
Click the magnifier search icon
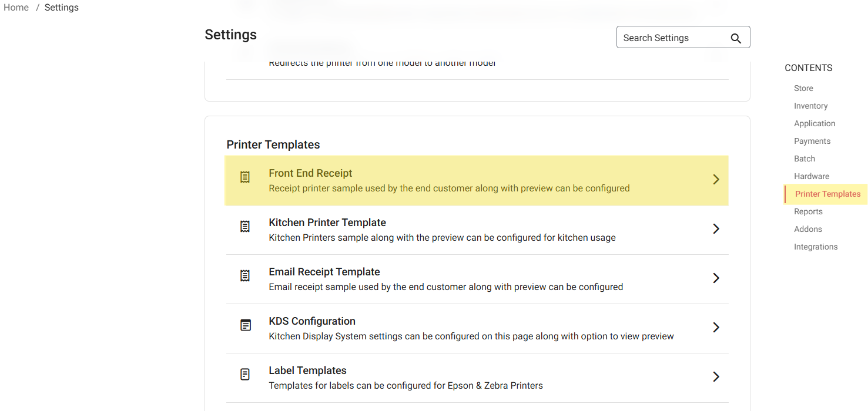point(735,38)
